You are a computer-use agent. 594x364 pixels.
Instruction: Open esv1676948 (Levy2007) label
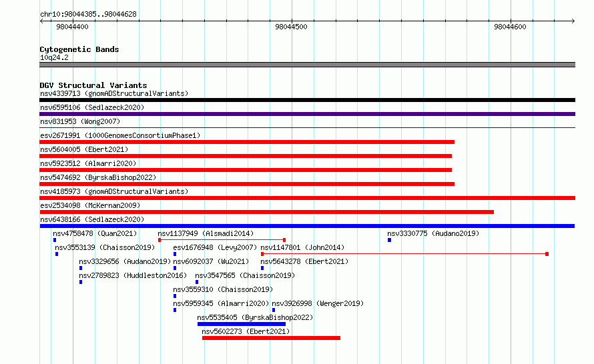[215, 247]
